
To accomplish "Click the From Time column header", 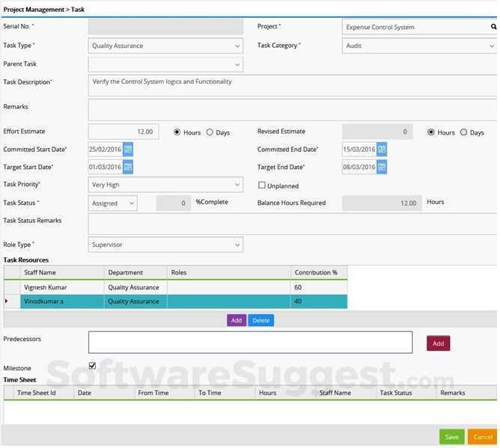I will (x=164, y=393).
